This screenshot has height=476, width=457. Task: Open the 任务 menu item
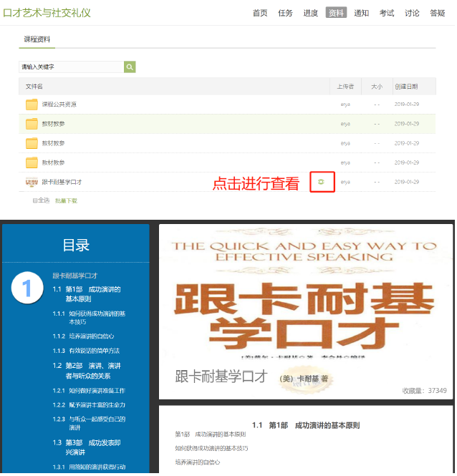pos(286,13)
